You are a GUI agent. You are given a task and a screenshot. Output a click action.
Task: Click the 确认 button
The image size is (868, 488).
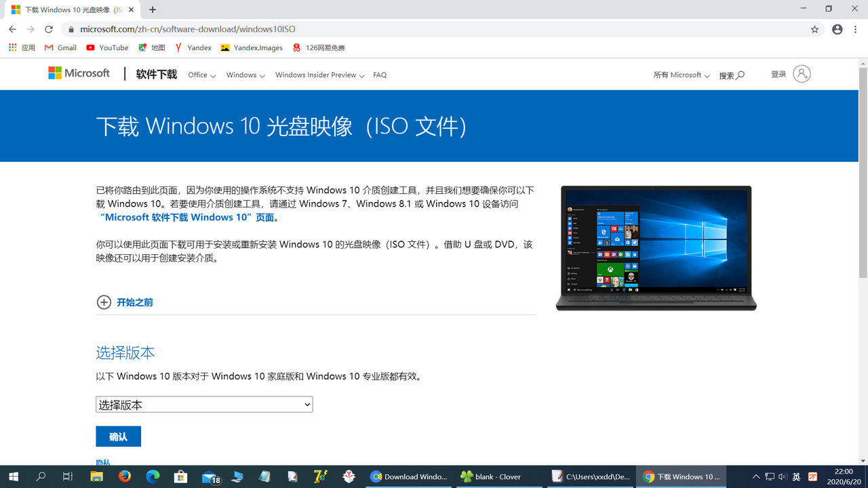(x=118, y=436)
